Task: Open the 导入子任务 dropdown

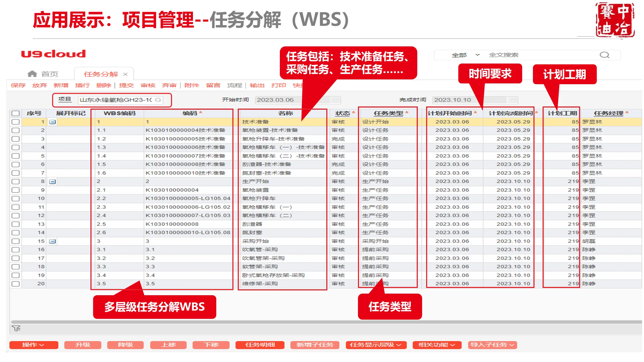Action: 492,345
